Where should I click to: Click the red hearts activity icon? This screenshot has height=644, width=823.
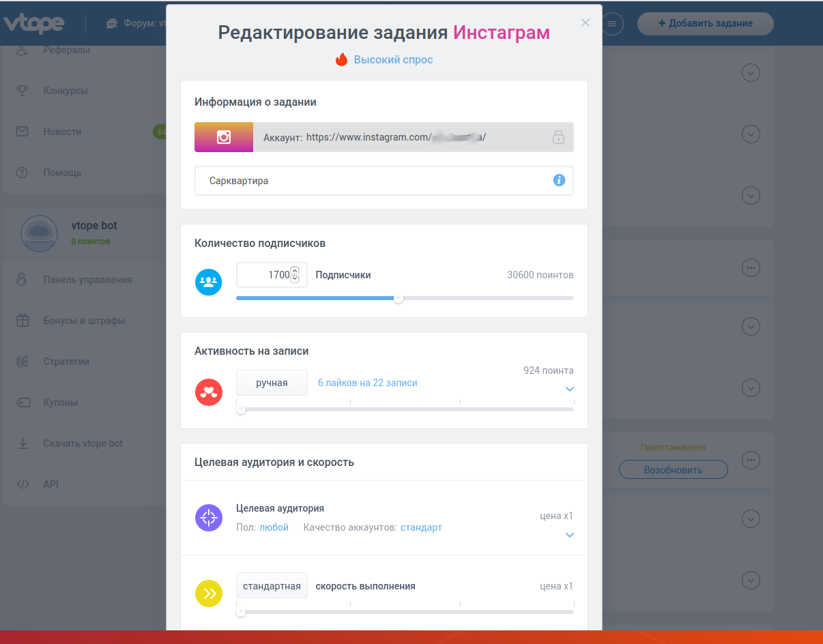pyautogui.click(x=209, y=392)
